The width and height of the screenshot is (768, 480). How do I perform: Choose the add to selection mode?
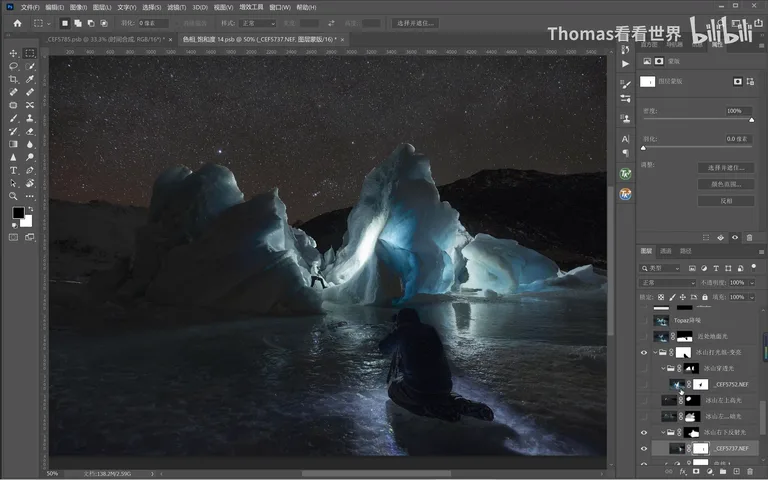78,23
